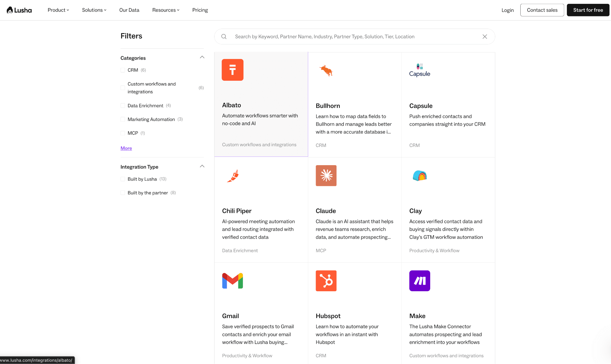611x364 pixels.
Task: Click the Clay rainbow logo
Action: click(x=420, y=176)
